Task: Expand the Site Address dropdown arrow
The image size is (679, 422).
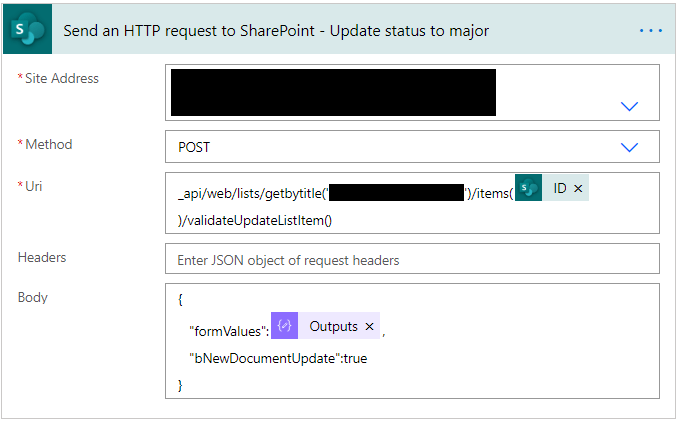Action: pyautogui.click(x=629, y=106)
